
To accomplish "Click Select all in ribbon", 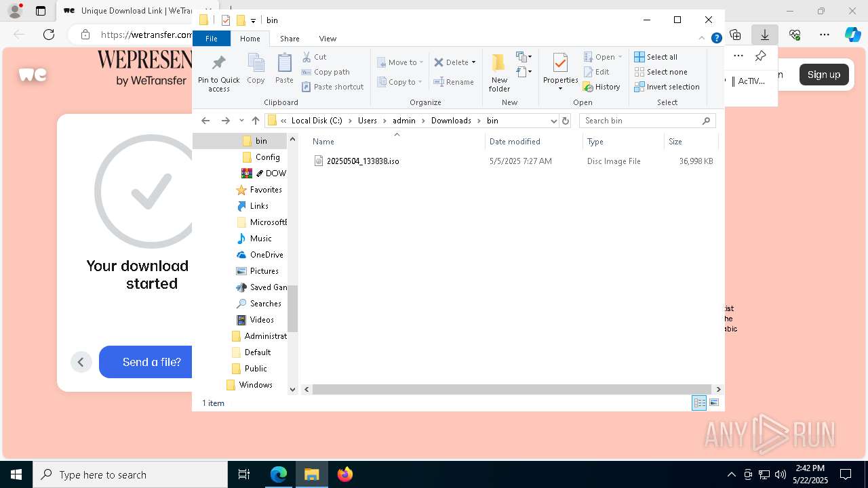I will tap(656, 57).
